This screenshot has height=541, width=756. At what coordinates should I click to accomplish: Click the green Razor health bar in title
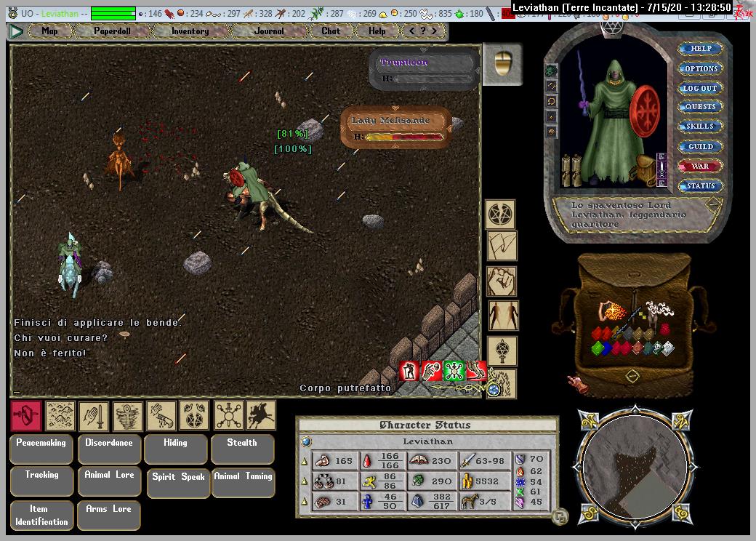[113, 14]
